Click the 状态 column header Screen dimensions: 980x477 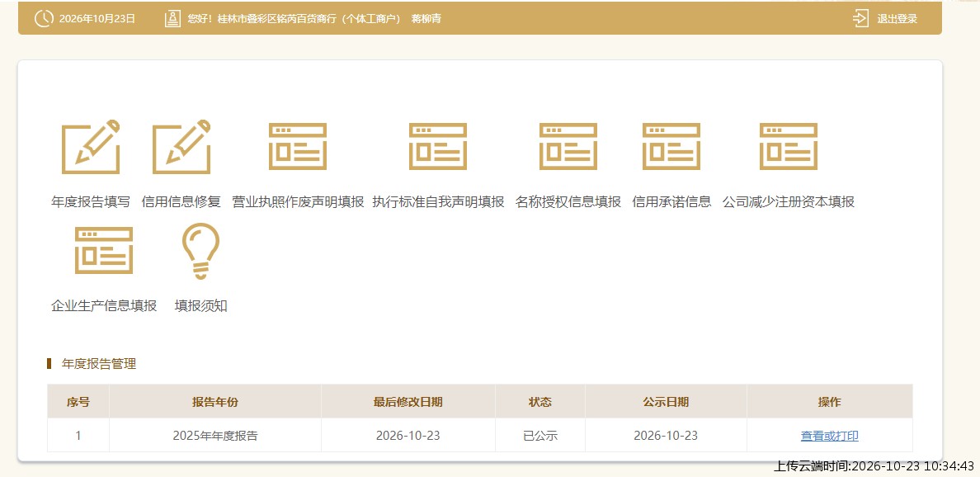[x=540, y=402]
